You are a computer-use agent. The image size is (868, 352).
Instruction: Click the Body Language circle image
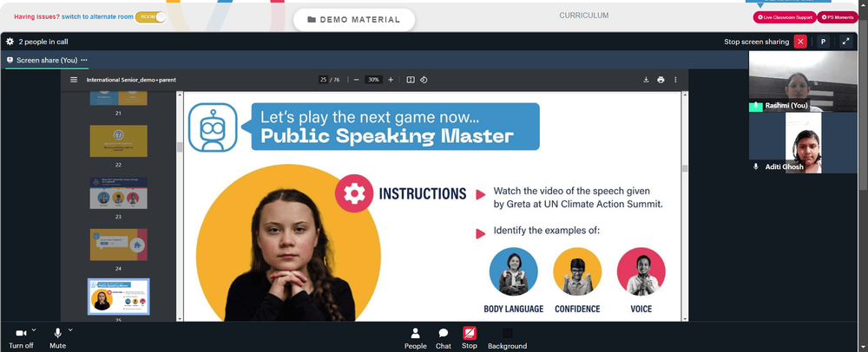click(x=513, y=271)
